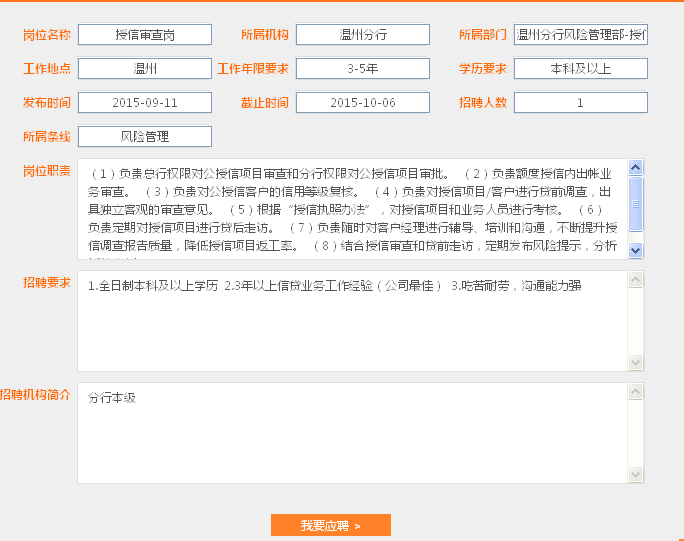Click scroll down arrow in 岗位职责 text area
Screen dimensions: 684x541
pos(636,251)
